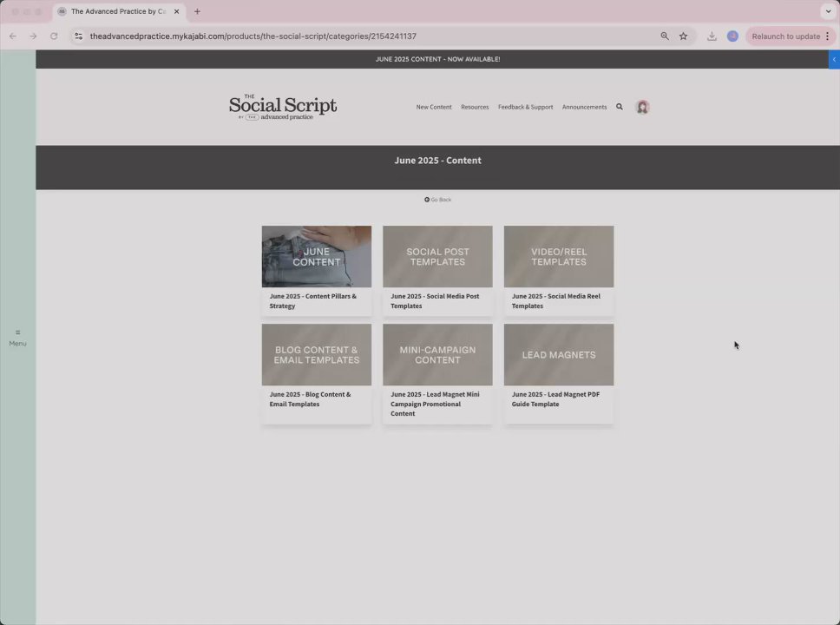Open the user account avatar
Image resolution: width=840 pixels, height=625 pixels.
point(642,107)
